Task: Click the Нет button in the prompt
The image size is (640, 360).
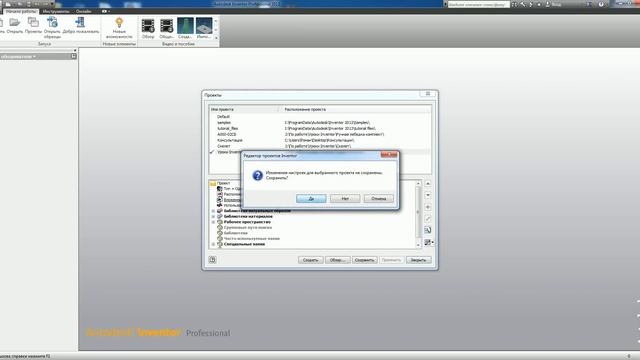Action: pos(345,198)
